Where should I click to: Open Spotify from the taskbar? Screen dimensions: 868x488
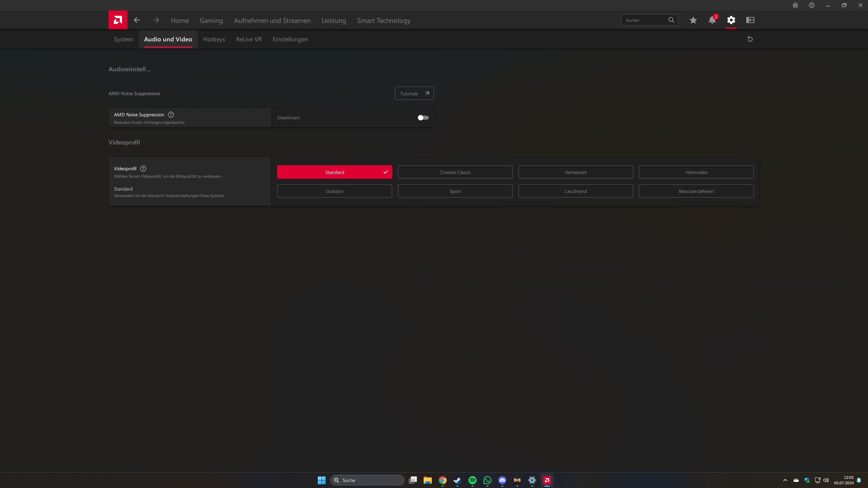(472, 480)
